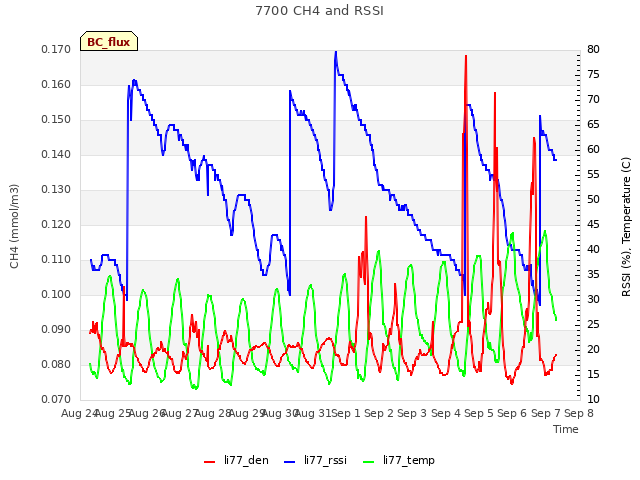The width and height of the screenshot is (640, 480).
Task: Click the 80 right axis value
Action: 593,49
